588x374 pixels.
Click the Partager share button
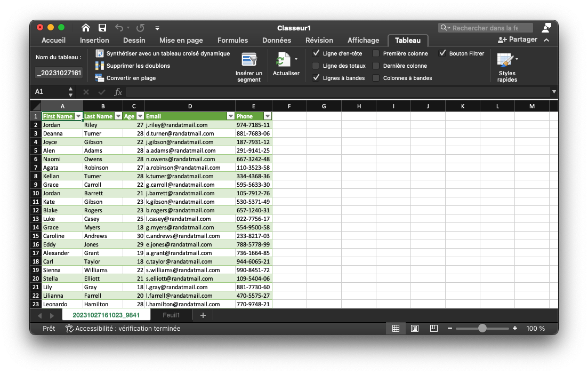pyautogui.click(x=518, y=39)
